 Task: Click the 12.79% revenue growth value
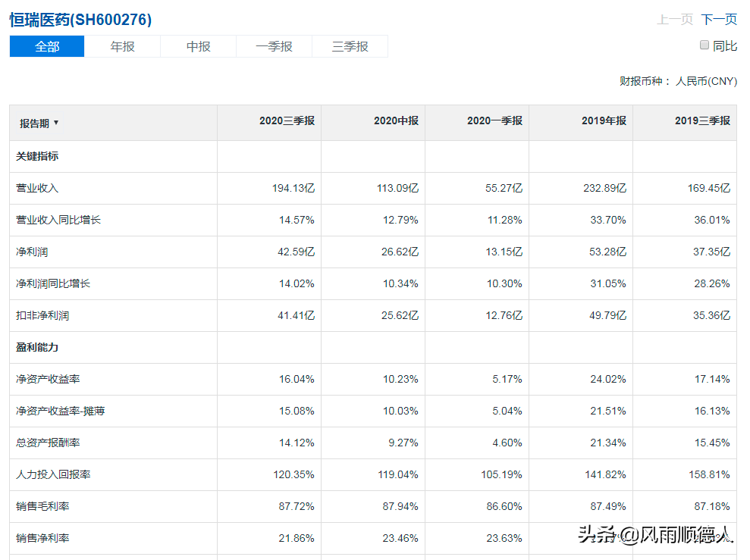coord(400,220)
